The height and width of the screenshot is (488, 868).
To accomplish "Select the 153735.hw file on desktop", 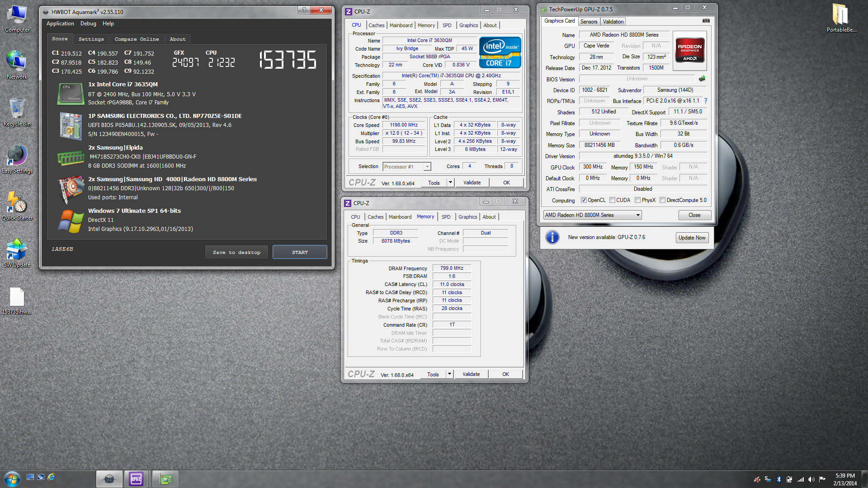I will pos(17,300).
